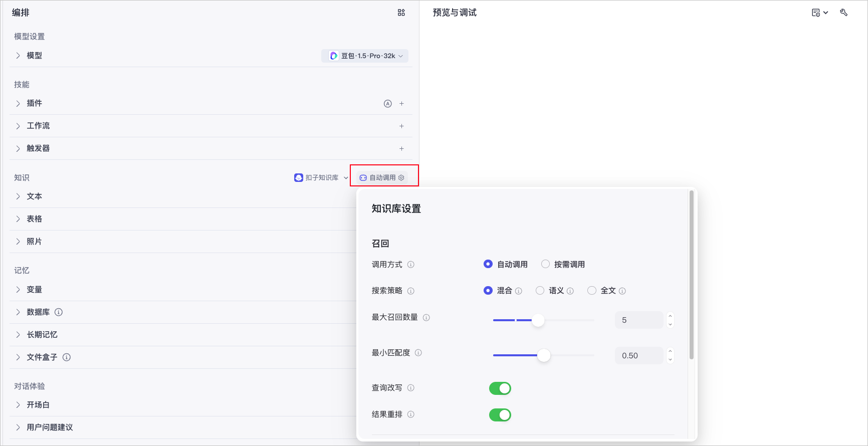
Task: Expand the 长期记忆 section
Action: 18,335
